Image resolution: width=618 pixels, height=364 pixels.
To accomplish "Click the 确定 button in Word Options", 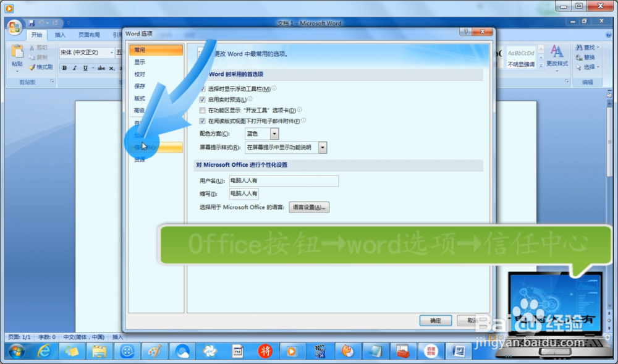I will click(436, 321).
